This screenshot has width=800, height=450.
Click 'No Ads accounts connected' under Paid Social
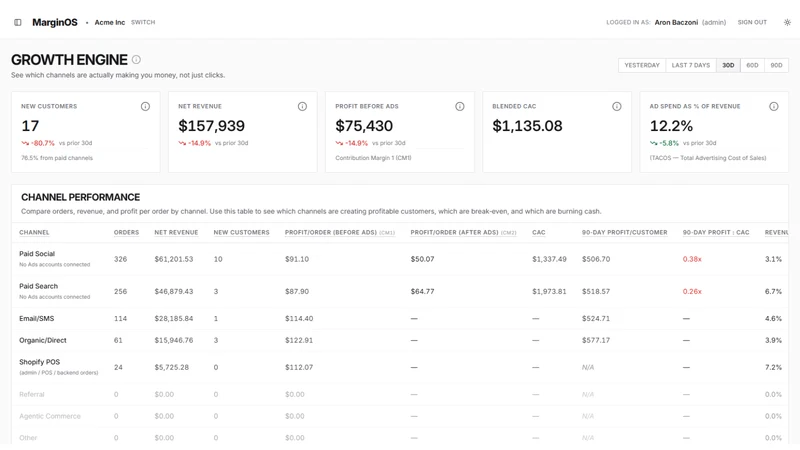click(55, 265)
